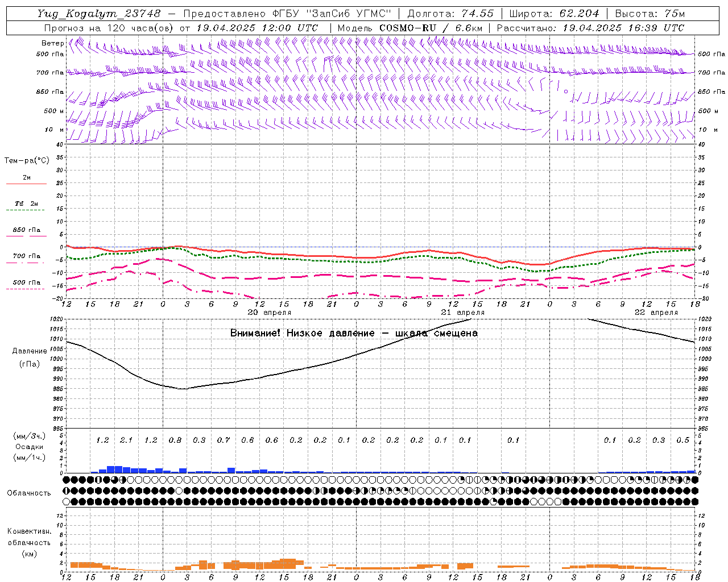The height and width of the screenshot is (582, 728).
Task: Click the warning Внимание! Низкое давление — шкала смещена
Action: tap(354, 333)
